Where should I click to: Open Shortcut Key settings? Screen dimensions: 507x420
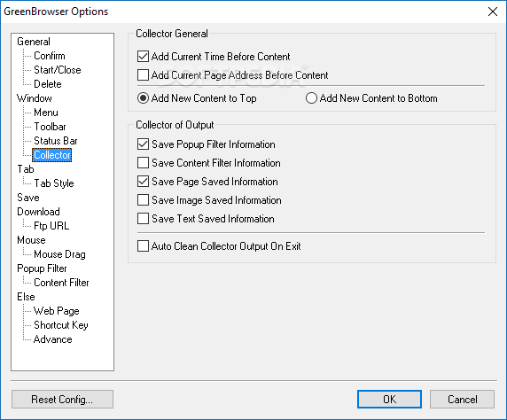(61, 325)
